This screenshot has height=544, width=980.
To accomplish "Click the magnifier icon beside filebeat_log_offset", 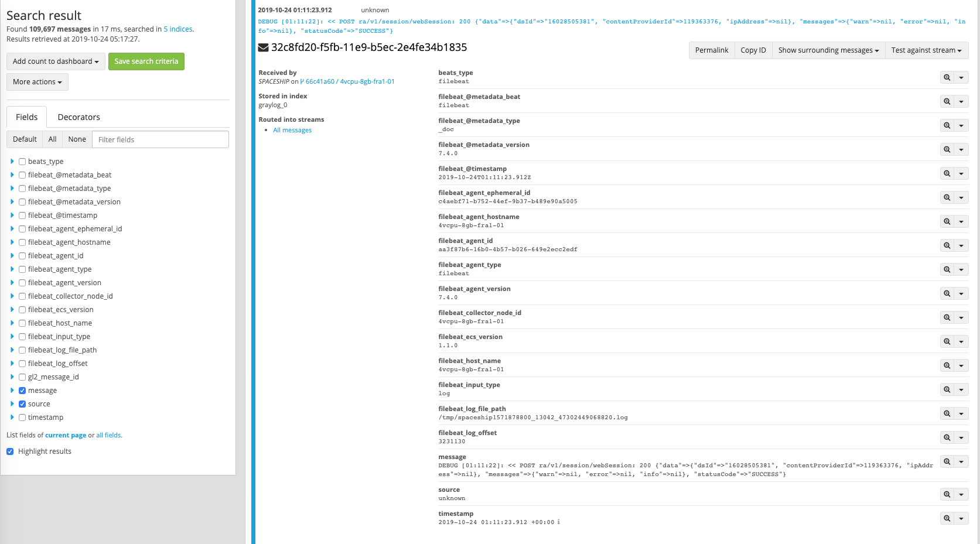I will click(948, 437).
